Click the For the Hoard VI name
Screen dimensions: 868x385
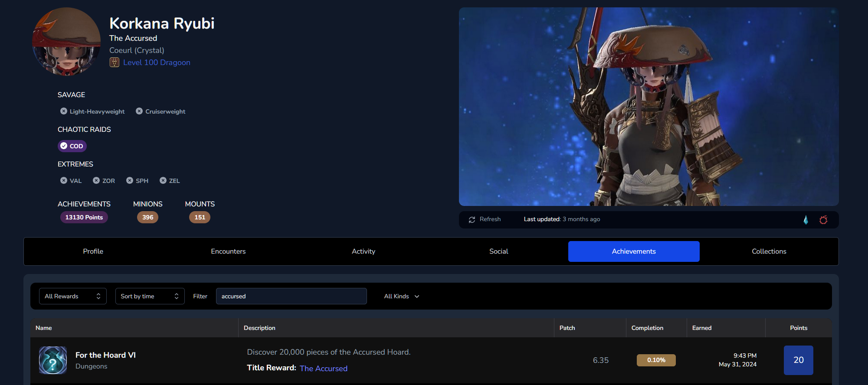point(105,355)
